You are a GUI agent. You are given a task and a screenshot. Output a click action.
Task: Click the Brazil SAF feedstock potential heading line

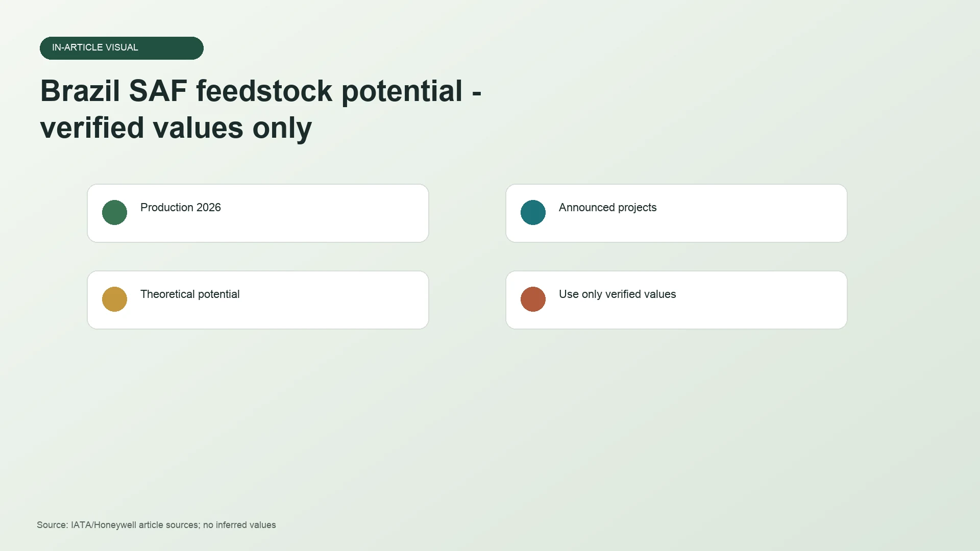click(x=261, y=91)
